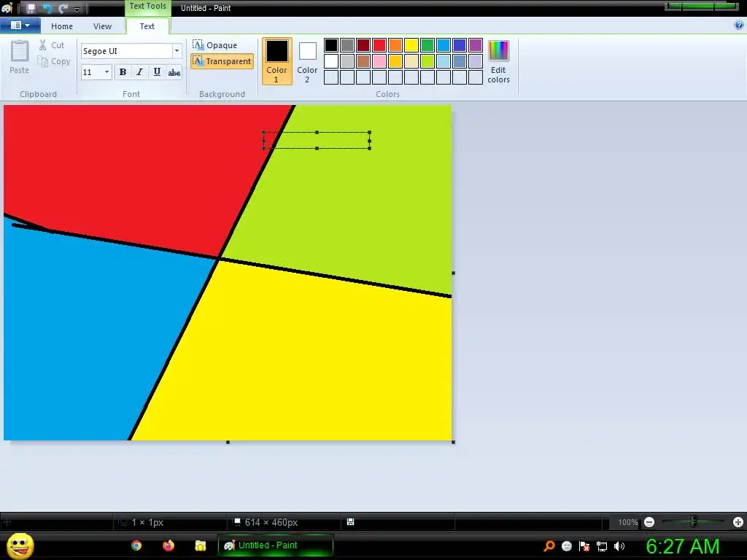
Task: Open the Customize Quick Access Toolbar arrow
Action: pos(77,9)
